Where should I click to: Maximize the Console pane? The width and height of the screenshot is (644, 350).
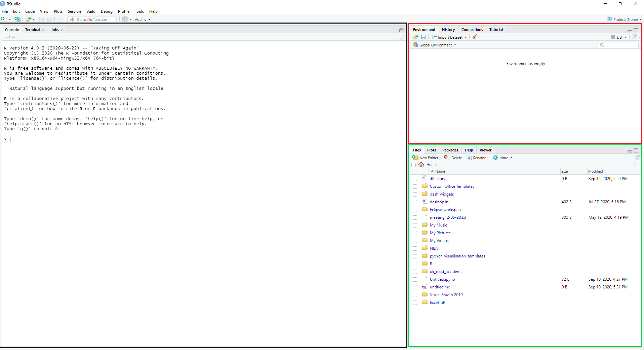401,30
